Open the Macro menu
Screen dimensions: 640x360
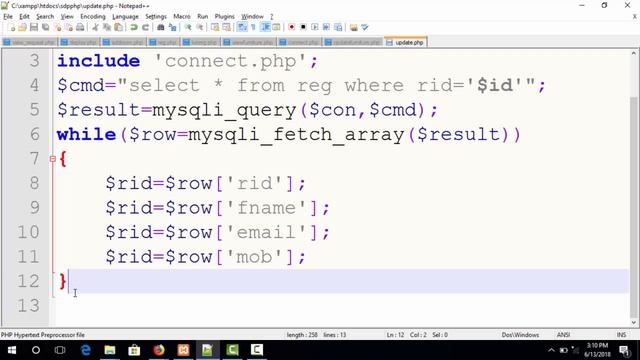182,16
